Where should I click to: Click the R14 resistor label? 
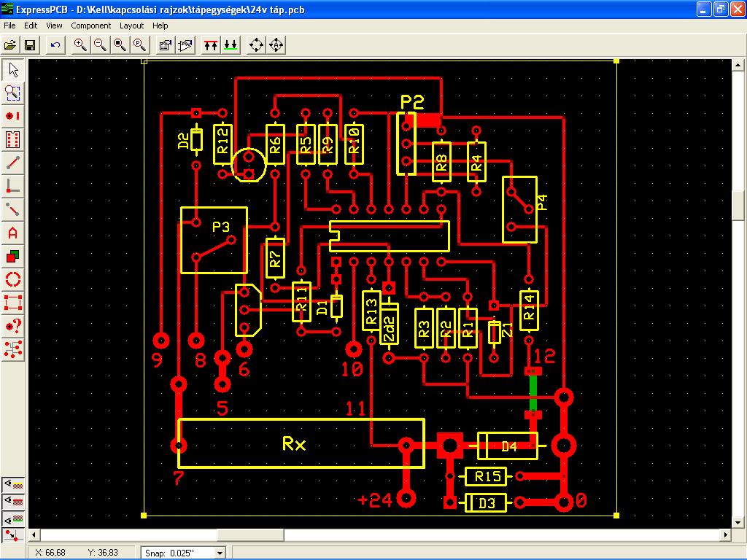[530, 308]
